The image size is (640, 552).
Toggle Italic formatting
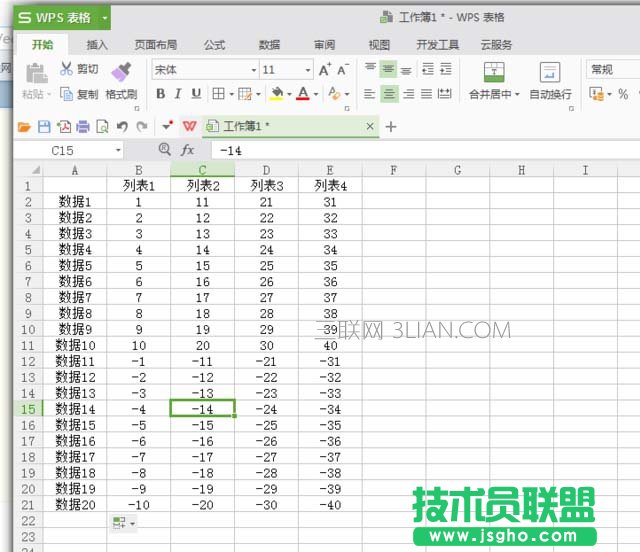(178, 94)
